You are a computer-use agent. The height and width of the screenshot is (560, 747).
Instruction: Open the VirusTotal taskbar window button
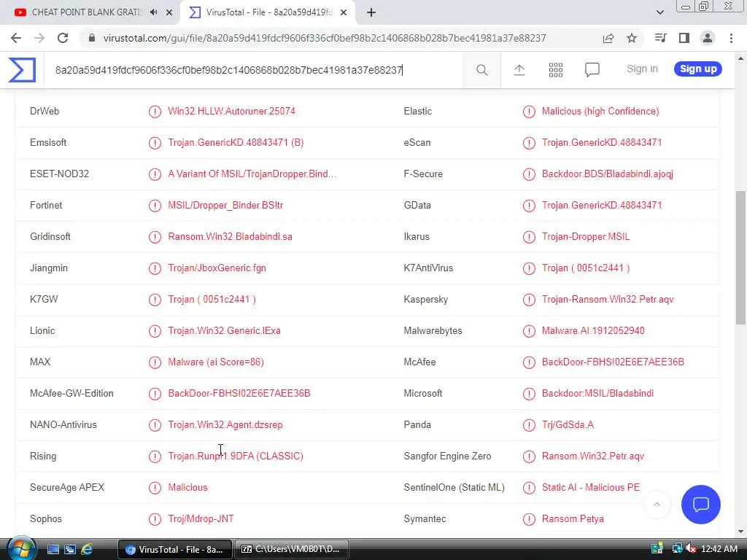tap(175, 550)
